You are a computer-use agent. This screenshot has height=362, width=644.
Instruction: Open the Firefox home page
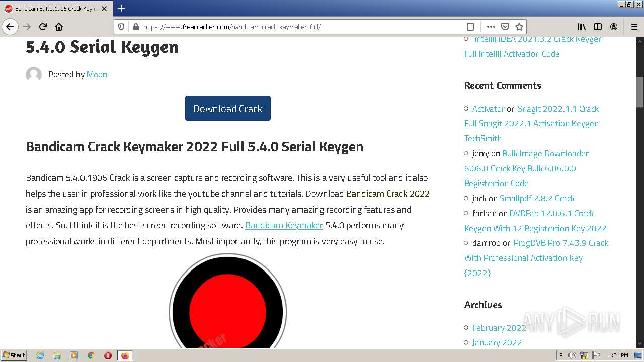[59, 27]
